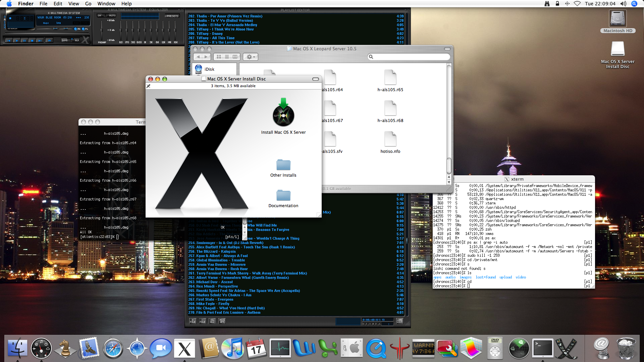Open the Go menu
644x362 pixels.
click(x=88, y=4)
